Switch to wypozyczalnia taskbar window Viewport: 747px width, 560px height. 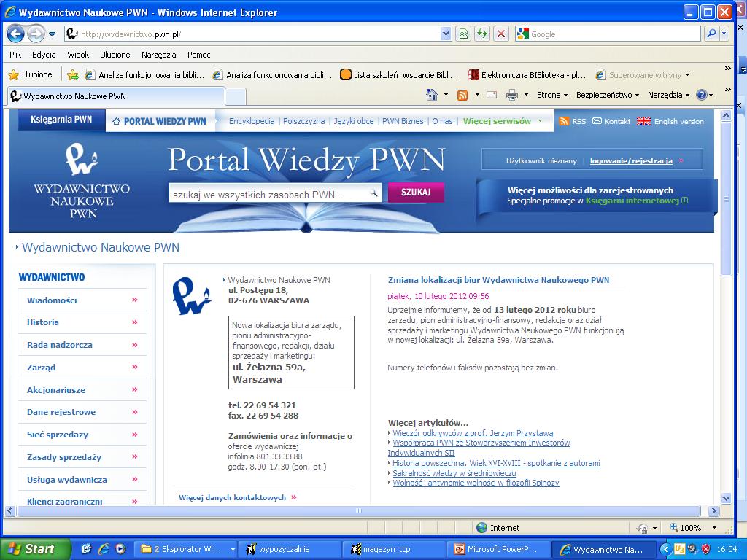(x=289, y=549)
